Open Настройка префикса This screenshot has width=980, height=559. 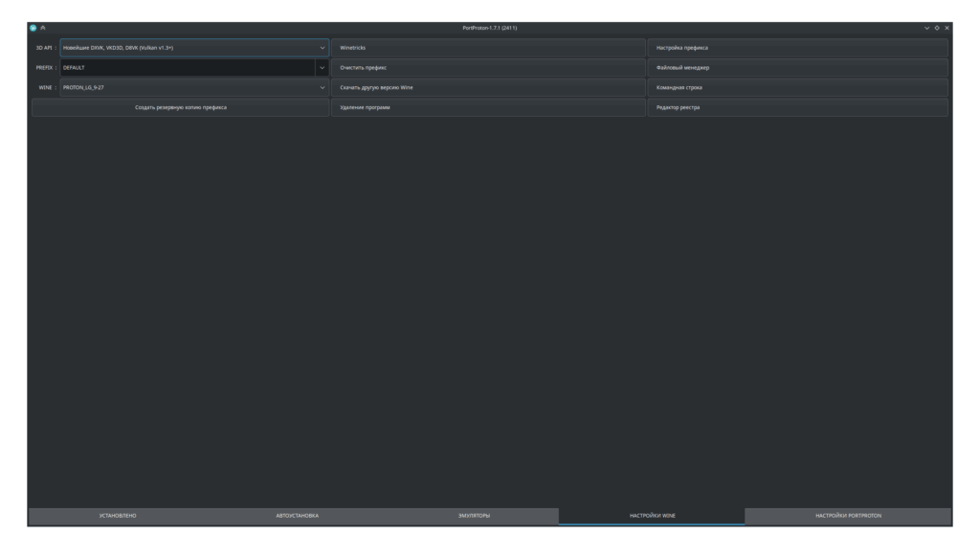tap(797, 48)
